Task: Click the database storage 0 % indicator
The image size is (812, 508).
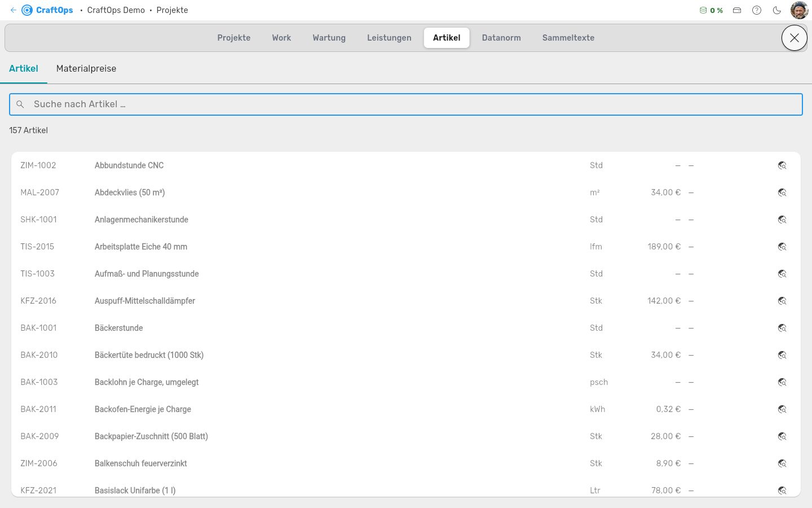Action: coord(711,10)
